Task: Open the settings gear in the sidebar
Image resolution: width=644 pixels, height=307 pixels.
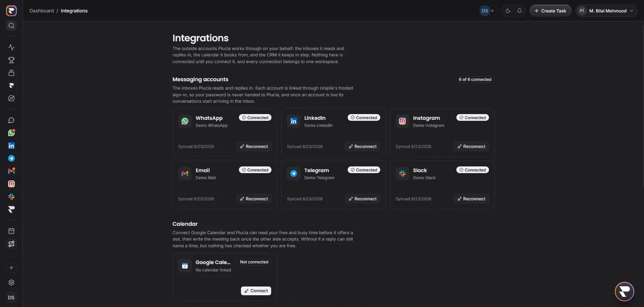Action: click(11, 282)
